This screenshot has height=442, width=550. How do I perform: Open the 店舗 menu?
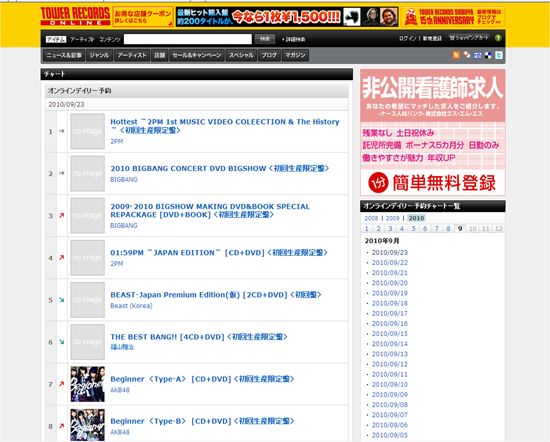pos(160,55)
